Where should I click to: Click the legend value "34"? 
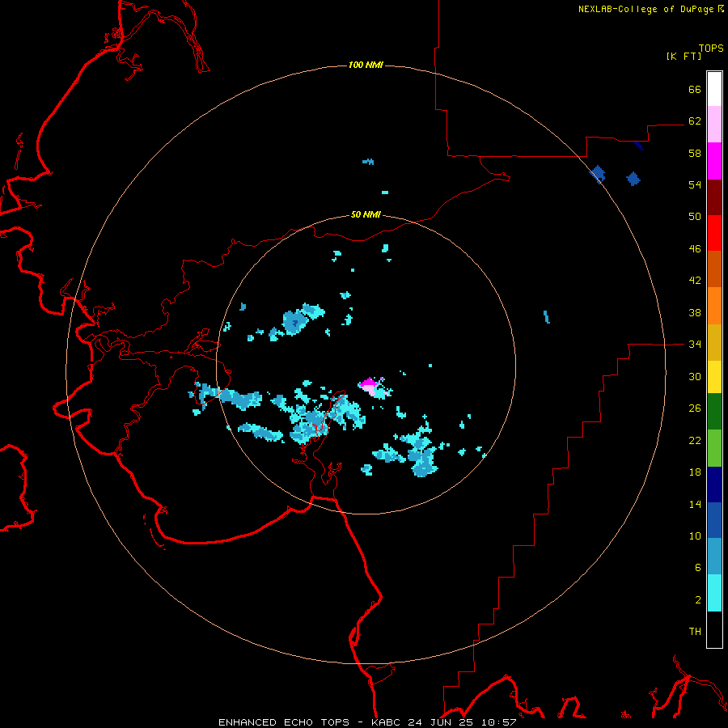[x=695, y=344]
